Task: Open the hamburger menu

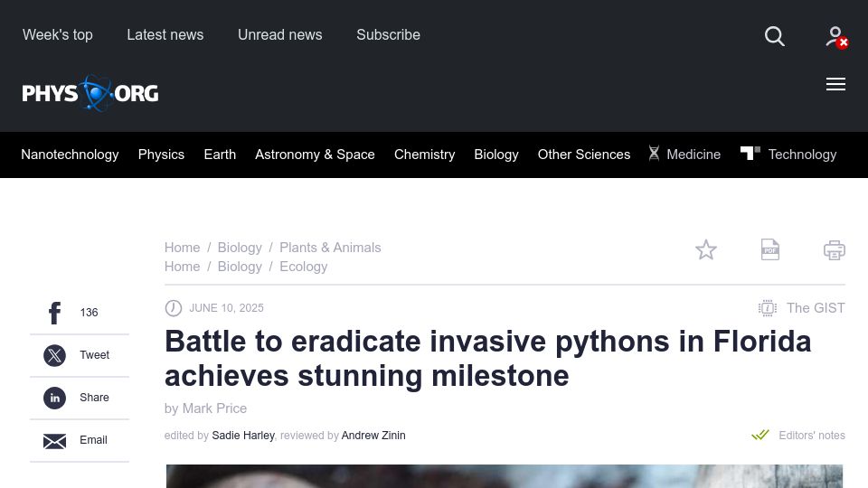Action: point(835,84)
